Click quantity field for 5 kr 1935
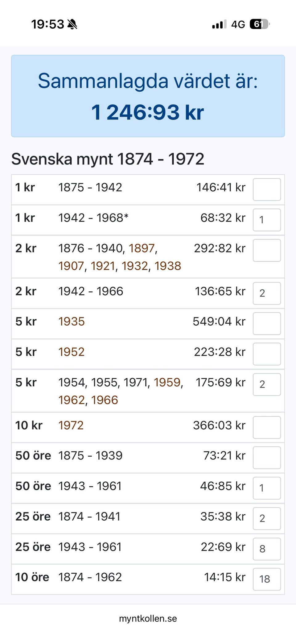Screen dimensions: 296x644 (x=267, y=323)
